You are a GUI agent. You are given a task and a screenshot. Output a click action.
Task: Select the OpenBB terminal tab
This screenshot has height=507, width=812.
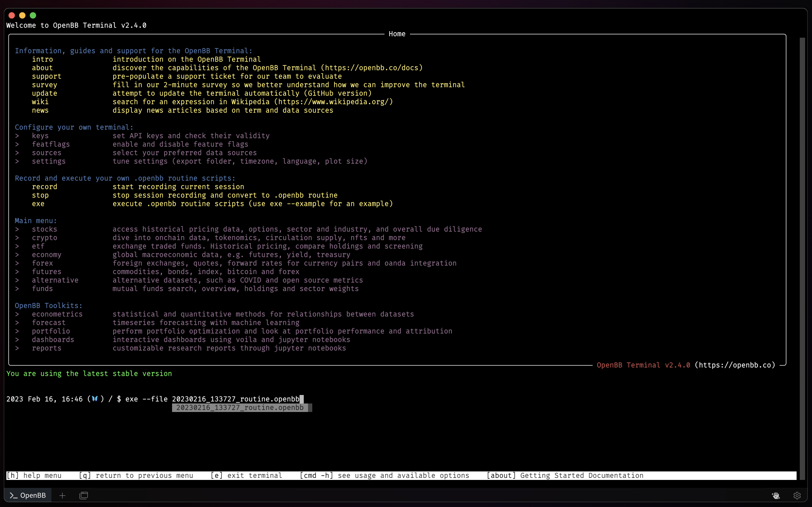pyautogui.click(x=28, y=495)
